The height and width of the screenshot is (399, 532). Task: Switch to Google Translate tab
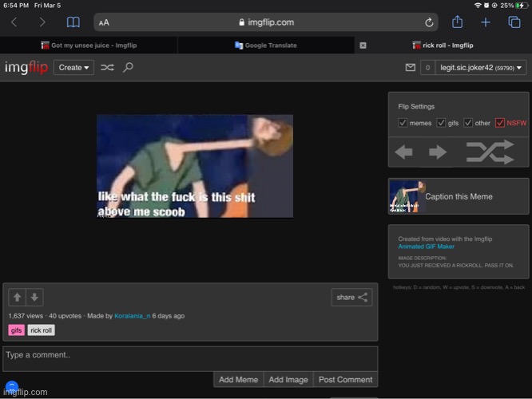[266, 45]
